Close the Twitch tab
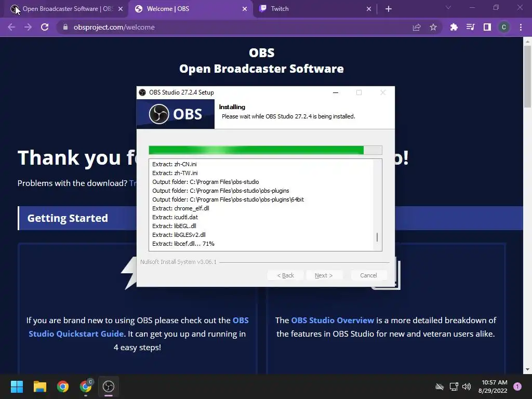The image size is (532, 399). coord(369,9)
